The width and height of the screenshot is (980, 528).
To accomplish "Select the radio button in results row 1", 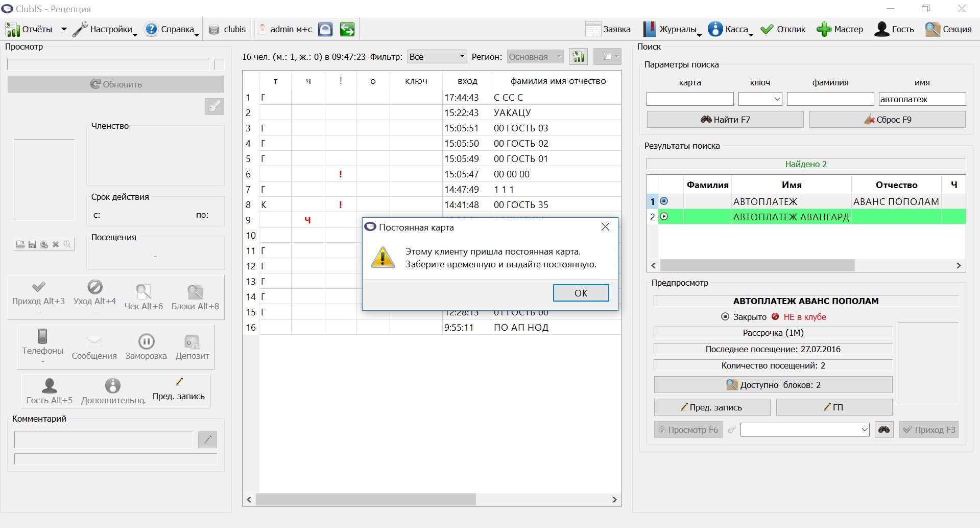I will pos(664,201).
